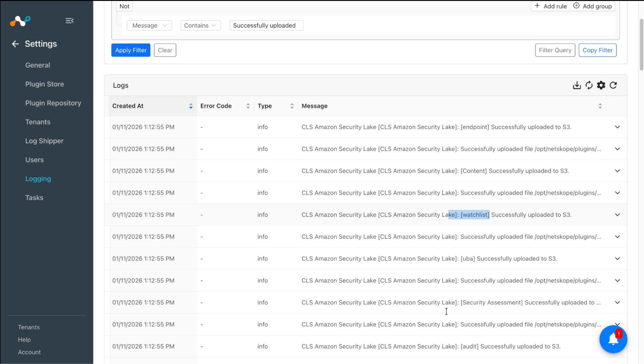Click the Message column header label
The height and width of the screenshot is (364, 644).
314,106
